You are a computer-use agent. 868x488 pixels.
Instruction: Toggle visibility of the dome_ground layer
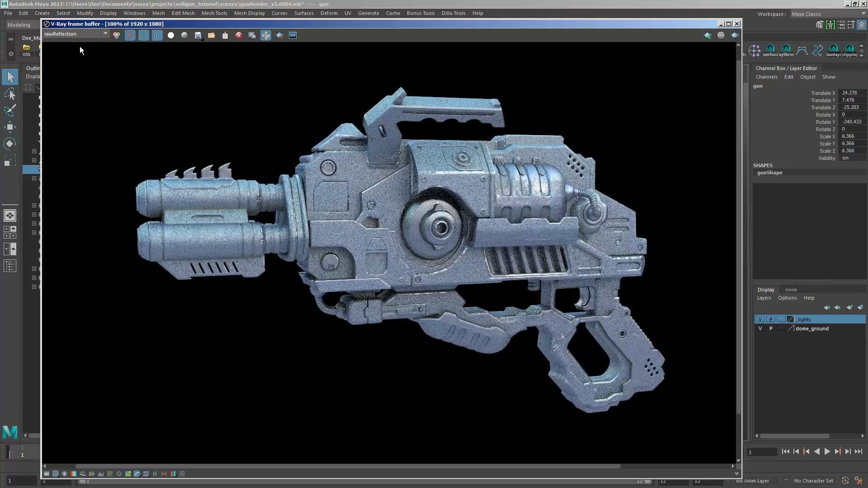tap(760, 328)
